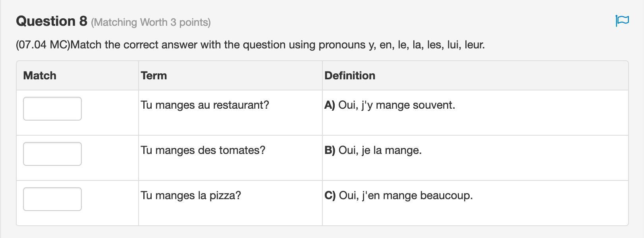Viewport: 644px width, 238px height.
Task: Click the 'Definition' column header
Action: (x=350, y=76)
